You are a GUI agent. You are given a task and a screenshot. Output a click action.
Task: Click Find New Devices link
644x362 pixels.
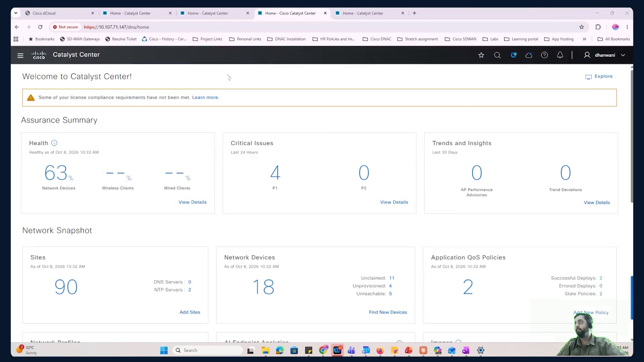coord(388,312)
